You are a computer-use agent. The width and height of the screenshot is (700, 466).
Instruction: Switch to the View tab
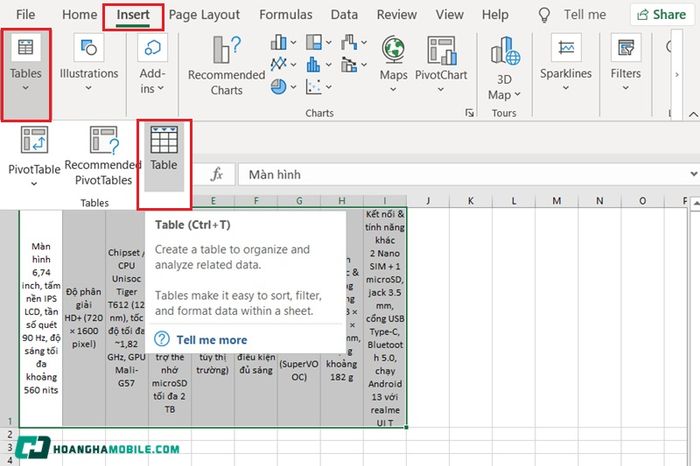(450, 15)
